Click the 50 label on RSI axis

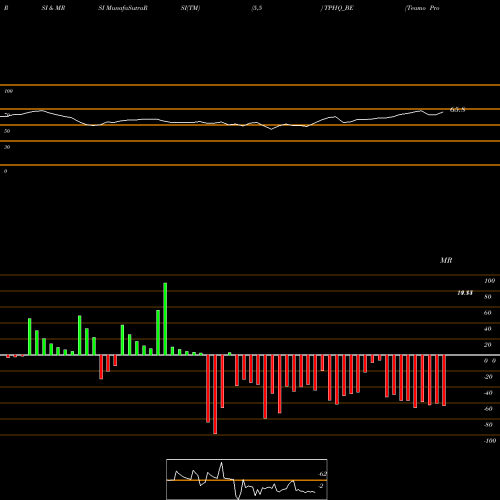click(x=7, y=131)
